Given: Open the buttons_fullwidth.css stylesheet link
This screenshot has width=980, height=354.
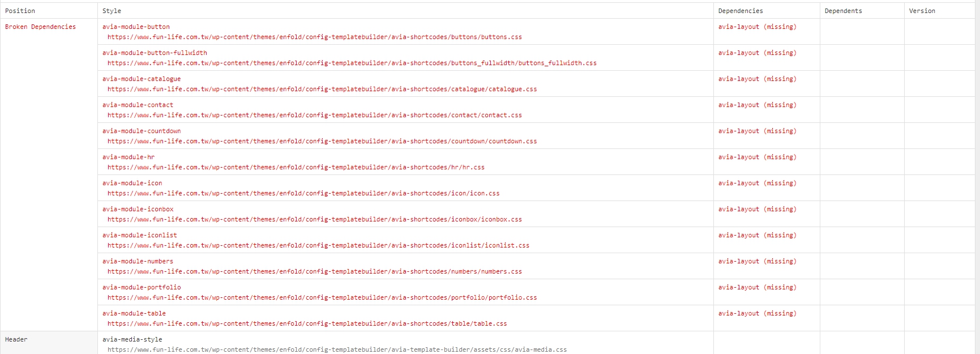Looking at the screenshot, I should pyautogui.click(x=352, y=63).
